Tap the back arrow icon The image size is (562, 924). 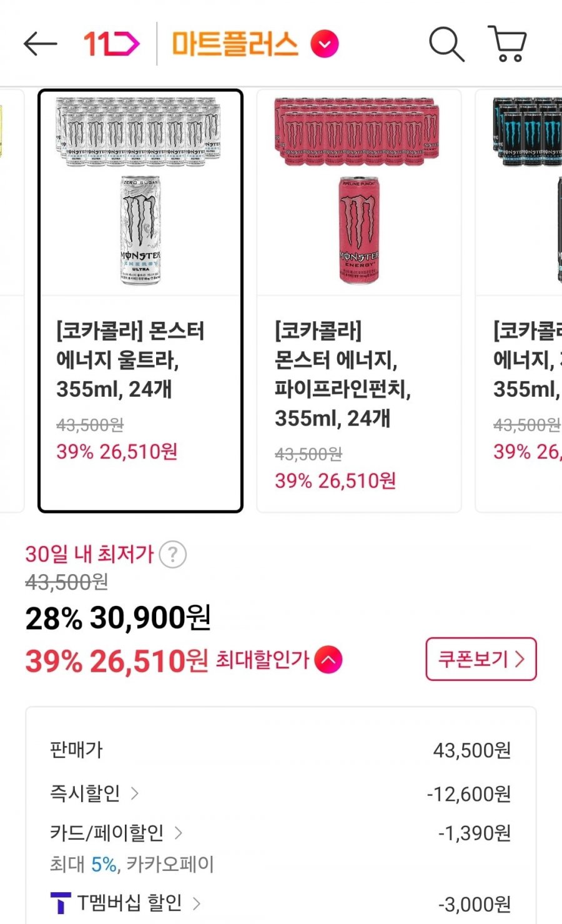(40, 44)
